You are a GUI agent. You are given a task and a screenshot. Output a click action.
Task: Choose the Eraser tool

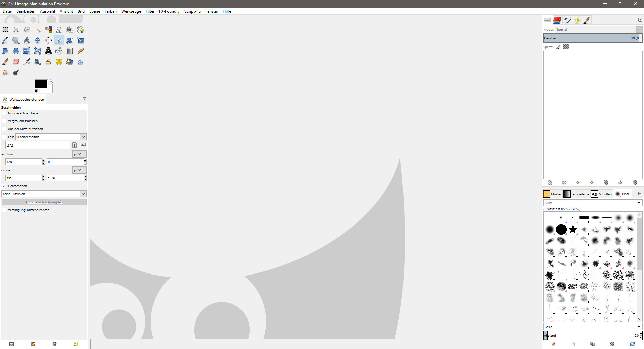[x=16, y=62]
